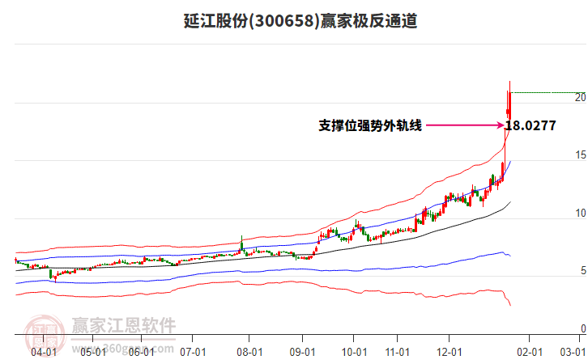Click the 0 price axis label

[583, 328]
